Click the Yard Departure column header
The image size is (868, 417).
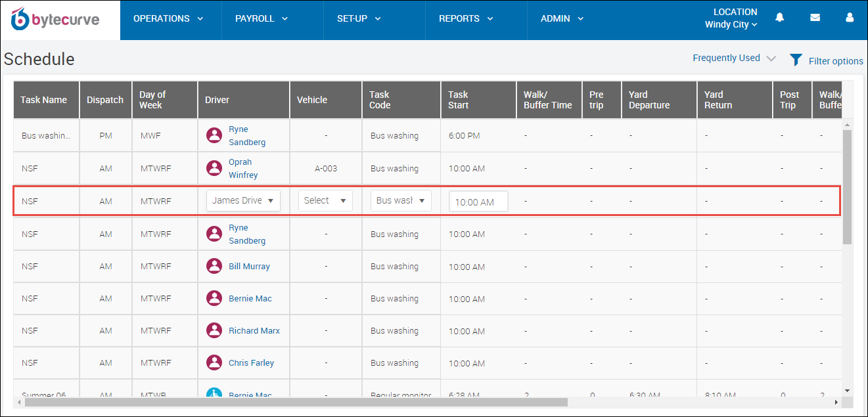pyautogui.click(x=659, y=100)
